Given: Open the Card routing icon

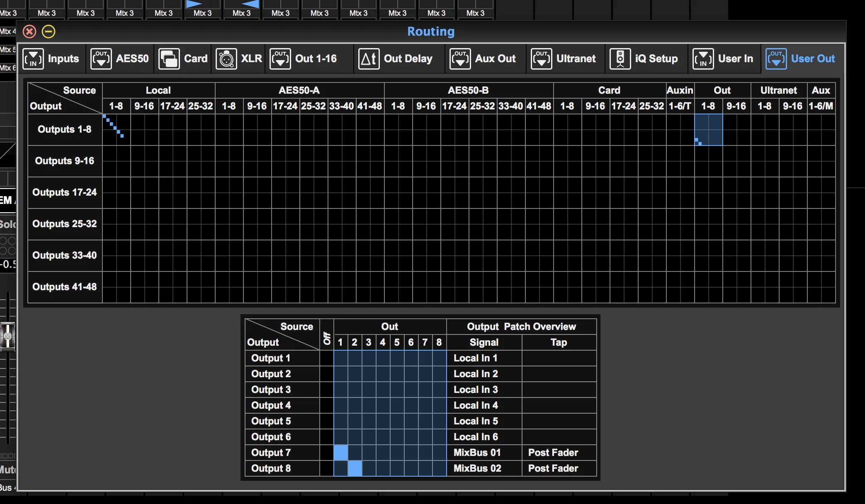Looking at the screenshot, I should pyautogui.click(x=169, y=59).
